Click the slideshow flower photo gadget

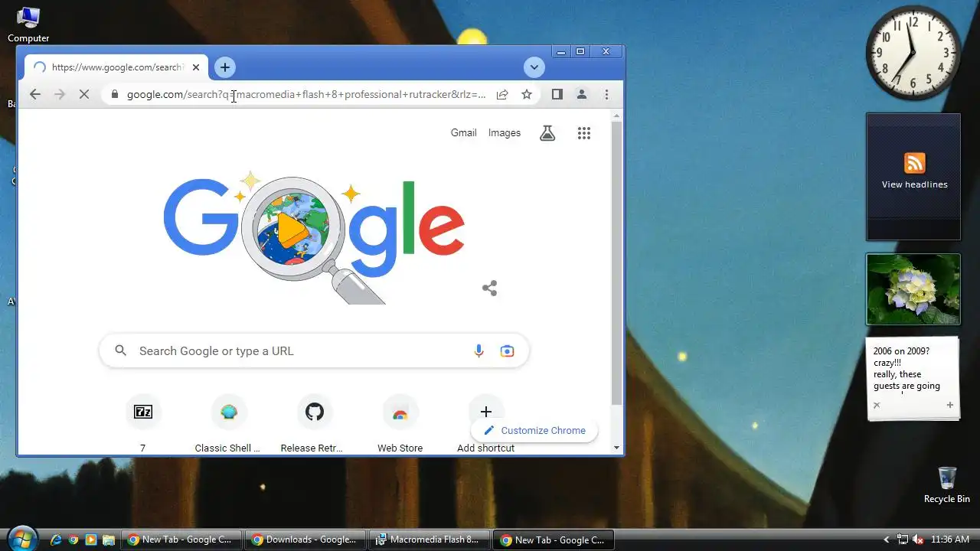(x=913, y=289)
